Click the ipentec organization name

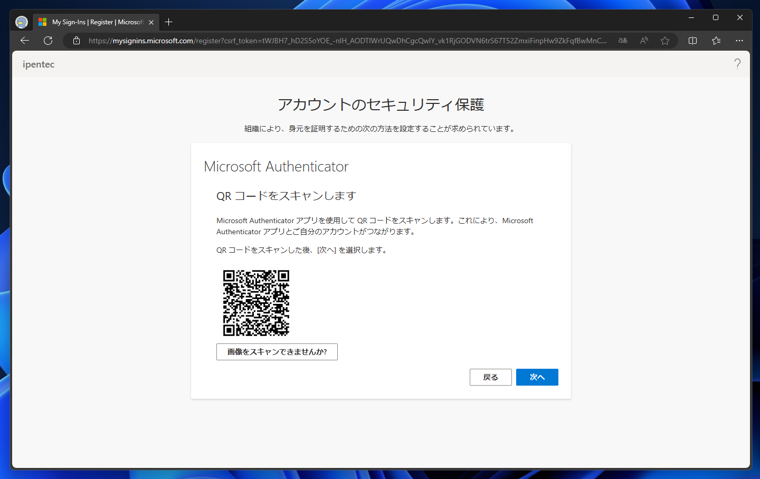click(38, 64)
